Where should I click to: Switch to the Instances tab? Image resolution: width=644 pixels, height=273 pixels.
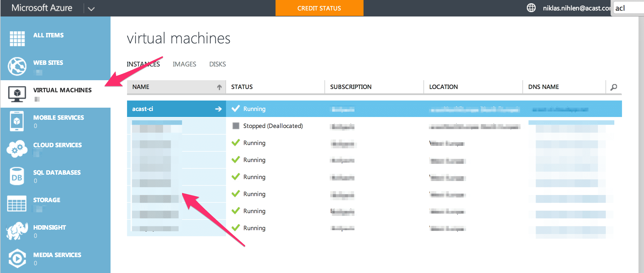[x=143, y=64]
